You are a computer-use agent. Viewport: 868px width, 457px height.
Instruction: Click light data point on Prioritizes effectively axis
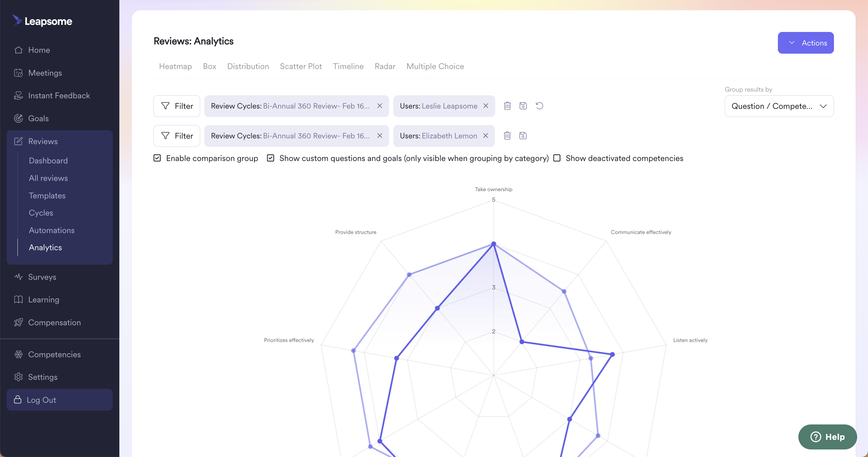354,351
